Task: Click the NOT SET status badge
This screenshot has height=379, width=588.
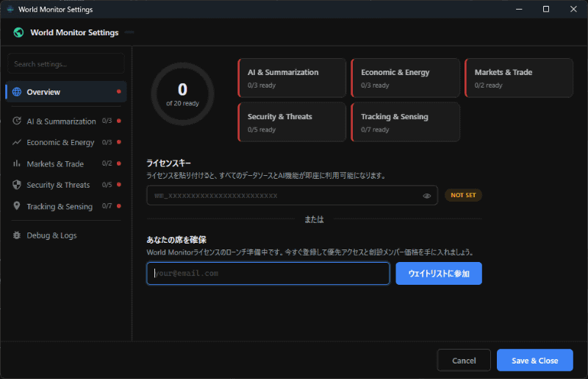Action: point(463,195)
